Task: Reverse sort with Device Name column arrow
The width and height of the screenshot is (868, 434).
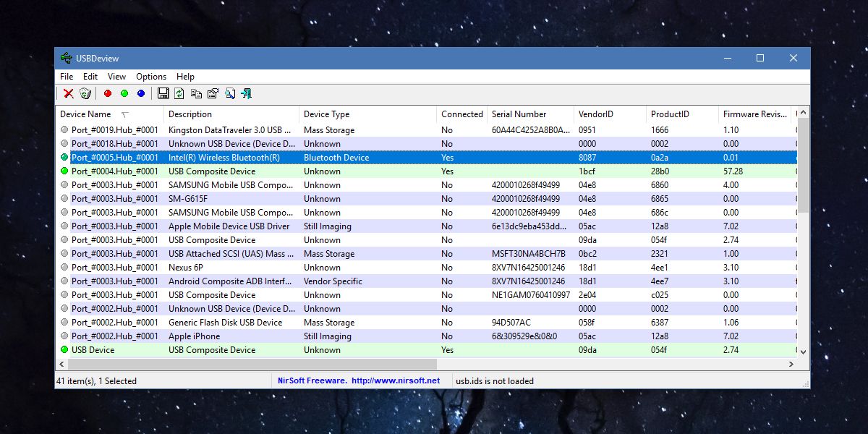Action: coord(127,114)
